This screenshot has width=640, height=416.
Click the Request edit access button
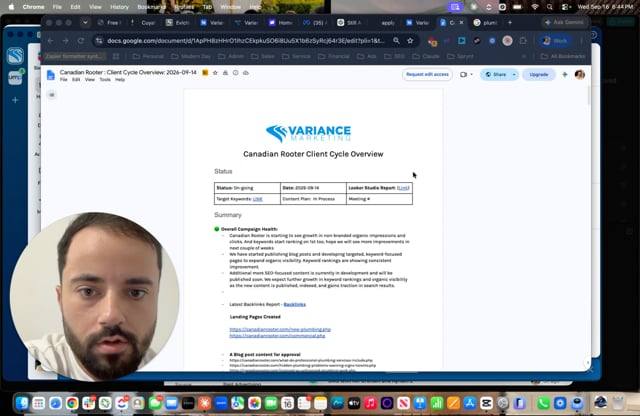click(x=427, y=74)
